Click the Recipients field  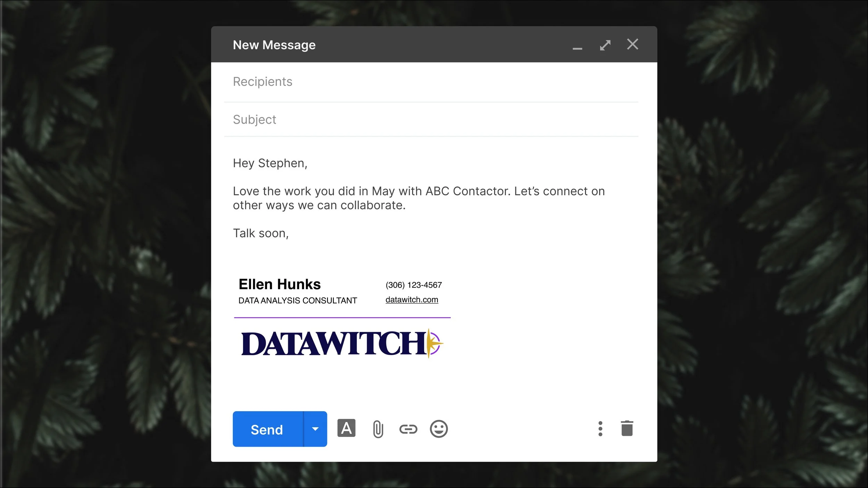pyautogui.click(x=431, y=82)
